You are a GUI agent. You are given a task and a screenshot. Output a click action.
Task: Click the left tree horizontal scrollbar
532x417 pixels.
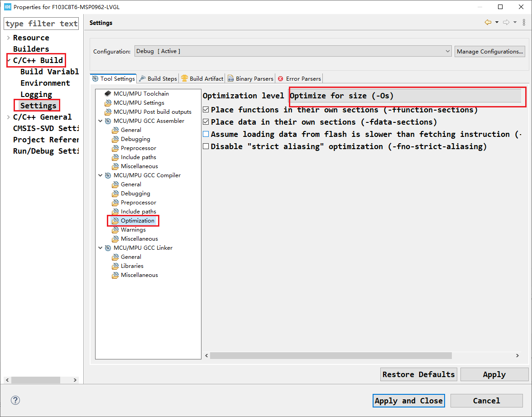pos(36,380)
